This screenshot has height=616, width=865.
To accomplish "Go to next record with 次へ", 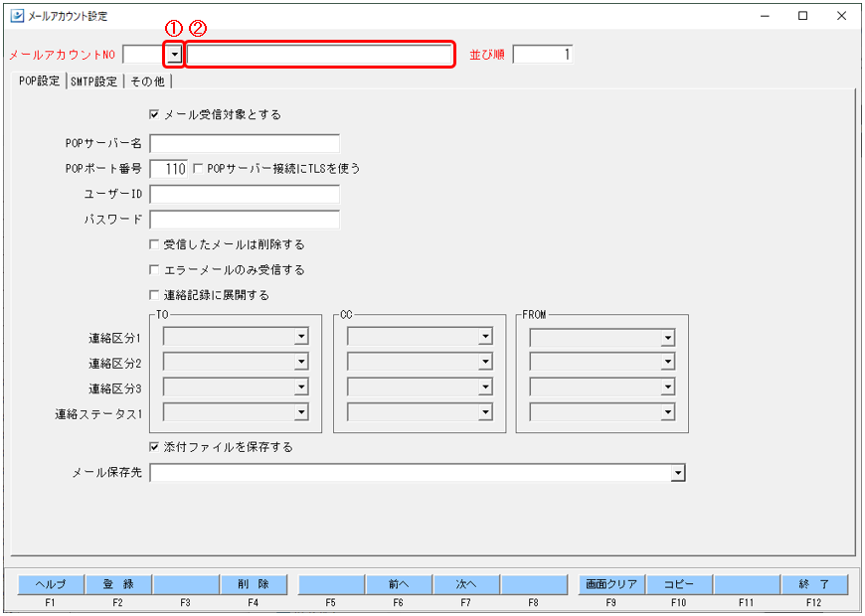I will tap(466, 584).
